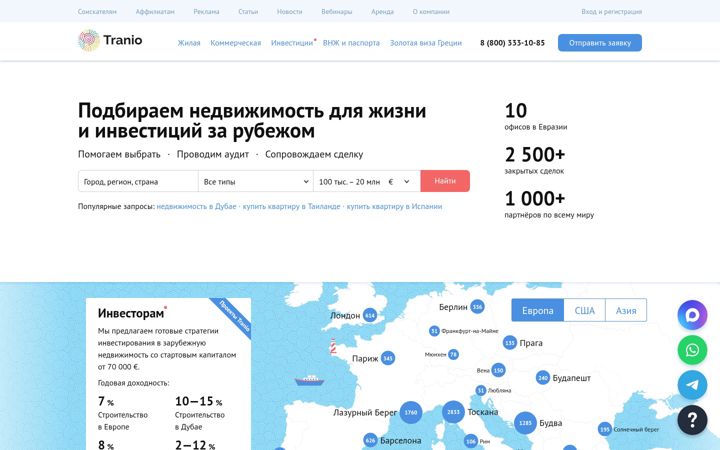Open Инвестиции navigation item
Screen dimensions: 720x450
coord(292,43)
